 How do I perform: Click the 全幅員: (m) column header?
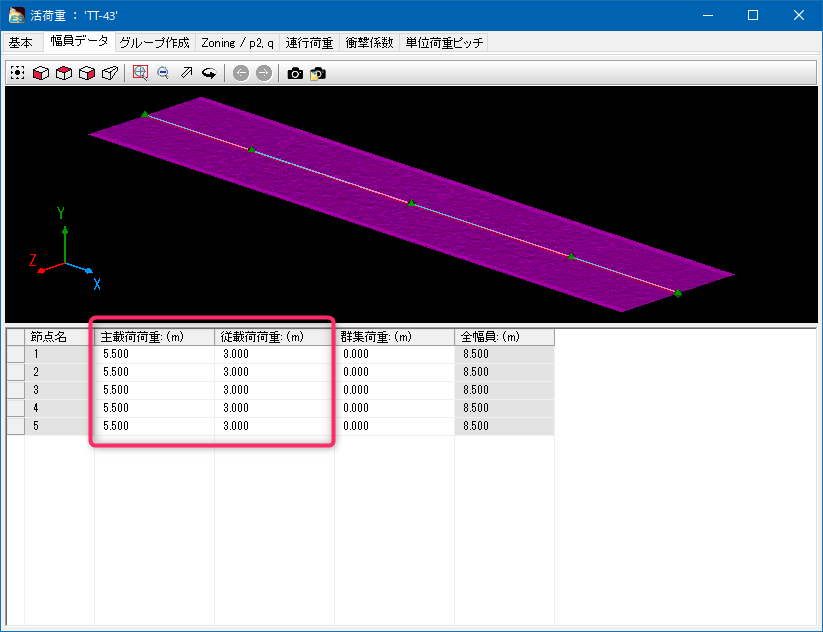[x=505, y=337]
